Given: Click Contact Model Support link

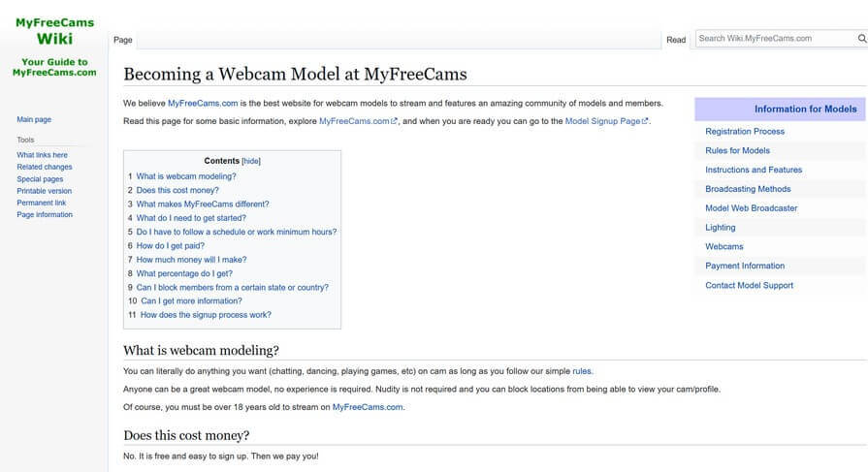Looking at the screenshot, I should pyautogui.click(x=749, y=285).
